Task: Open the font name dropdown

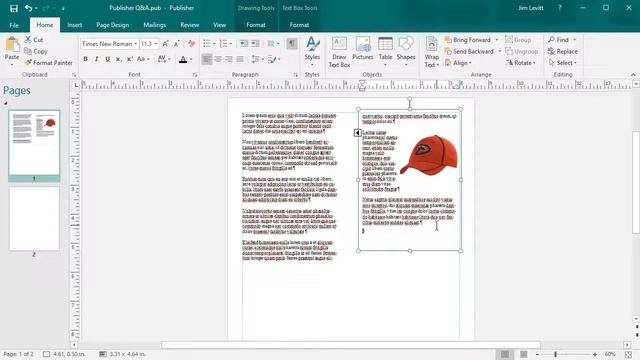Action: (x=136, y=44)
